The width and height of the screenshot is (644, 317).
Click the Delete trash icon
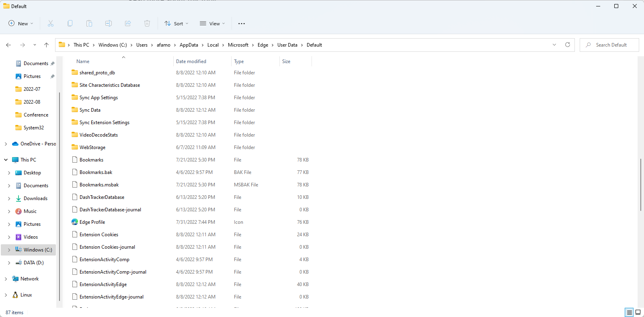[x=147, y=23]
